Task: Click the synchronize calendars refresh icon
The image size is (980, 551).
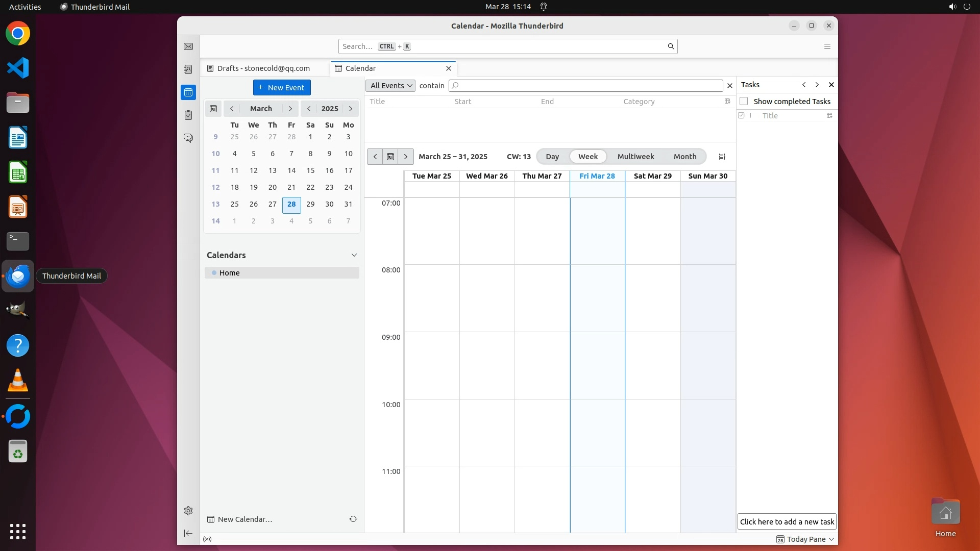Action: [x=353, y=519]
